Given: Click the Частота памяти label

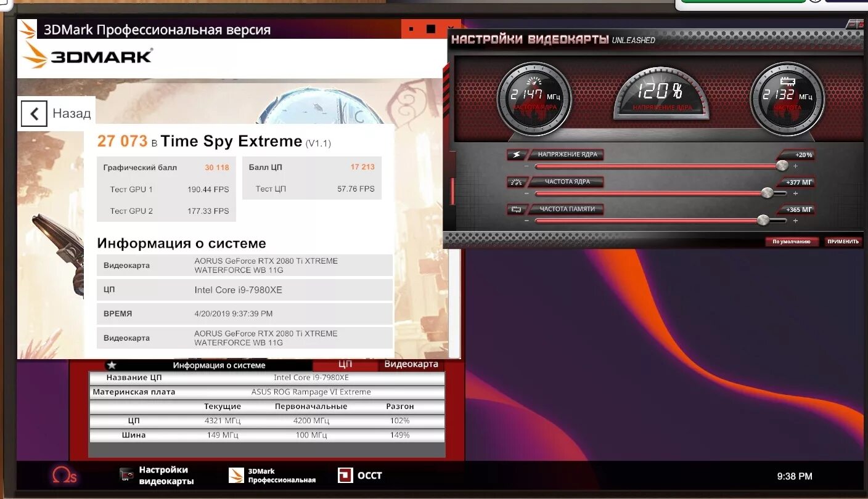Looking at the screenshot, I should tap(567, 209).
